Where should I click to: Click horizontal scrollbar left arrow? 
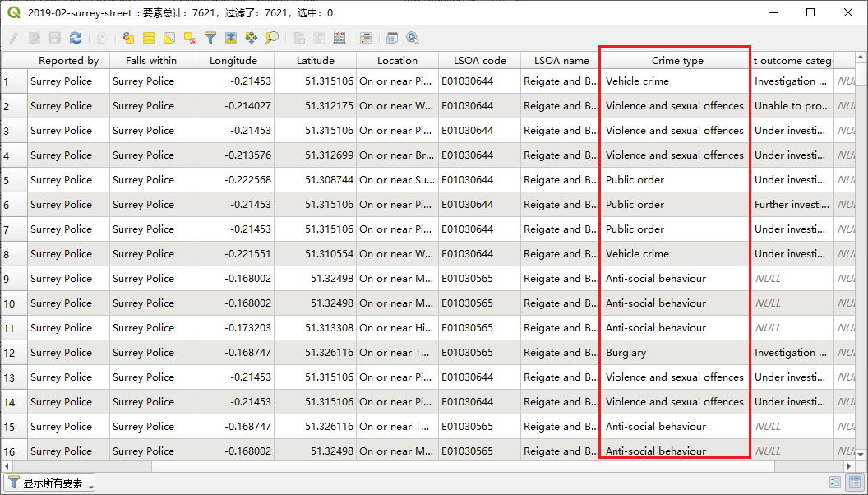point(6,466)
